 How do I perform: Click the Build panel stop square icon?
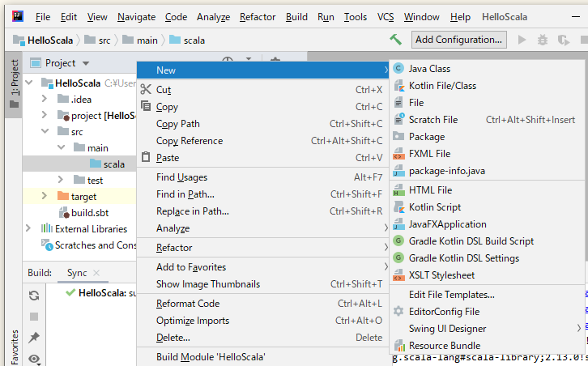pyautogui.click(x=34, y=317)
